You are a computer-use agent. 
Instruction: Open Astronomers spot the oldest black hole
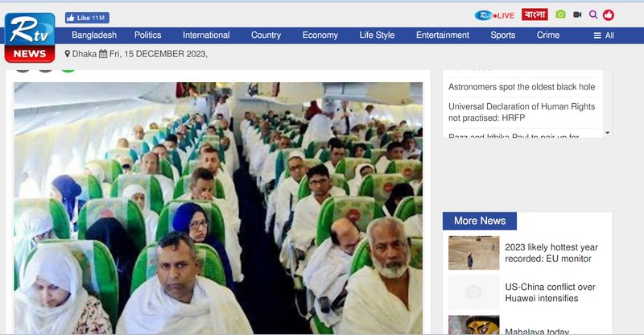coord(522,87)
